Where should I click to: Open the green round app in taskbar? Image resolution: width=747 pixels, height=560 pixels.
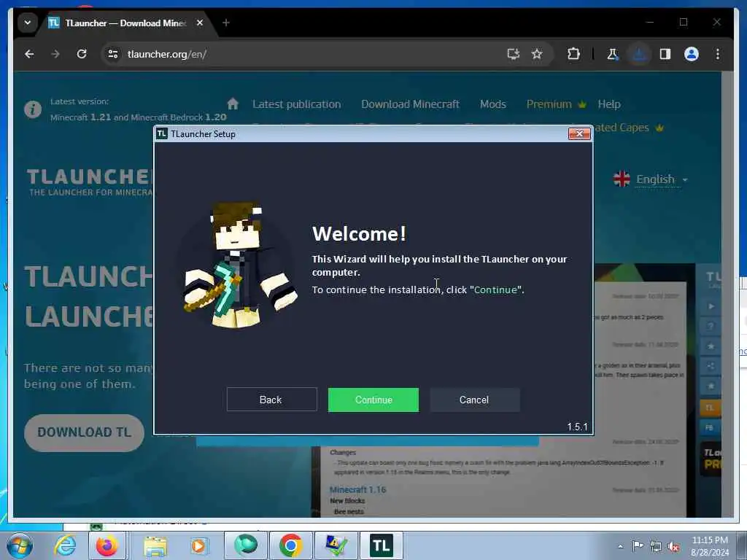[x=246, y=545]
